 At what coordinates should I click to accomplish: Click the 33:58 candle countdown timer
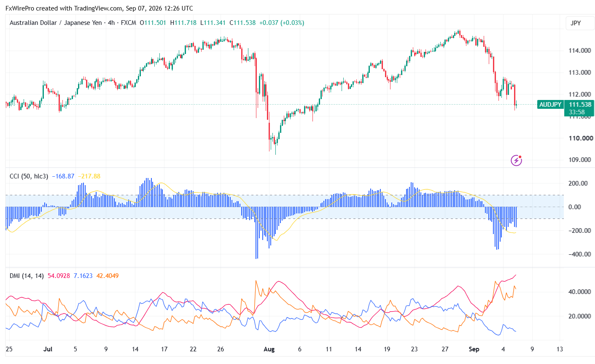[x=576, y=112]
